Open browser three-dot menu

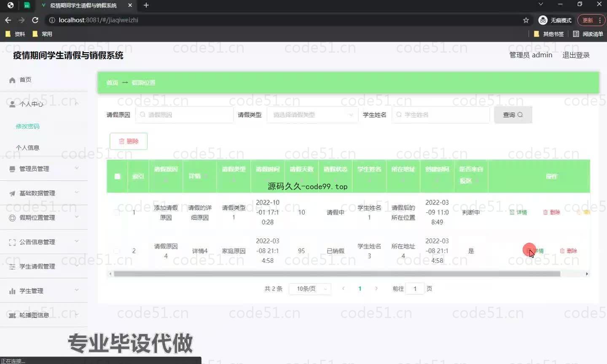600,20
